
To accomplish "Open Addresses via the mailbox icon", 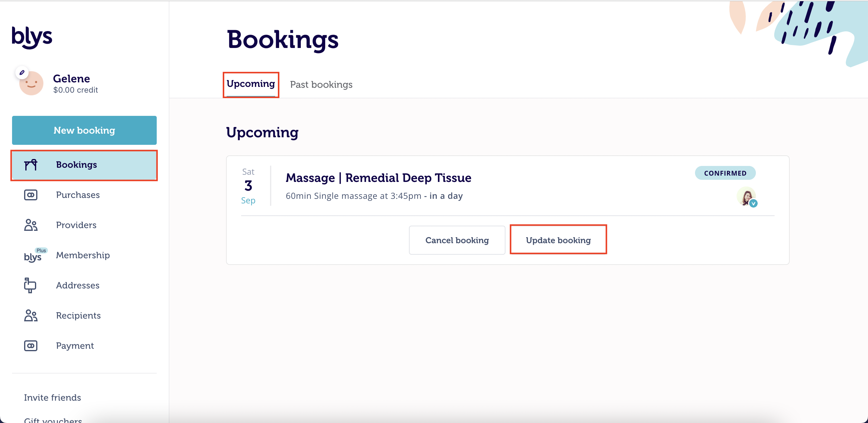I will click(x=31, y=285).
